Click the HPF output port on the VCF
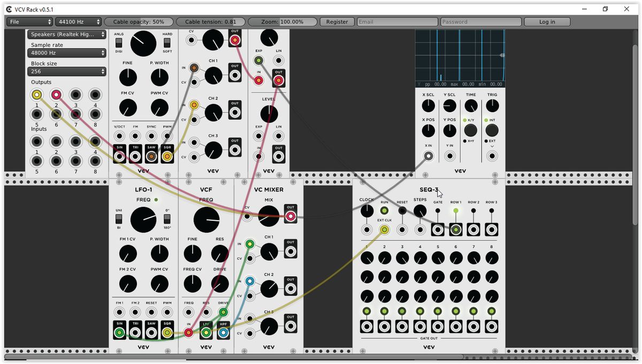This screenshot has height=364, width=642. tap(223, 332)
